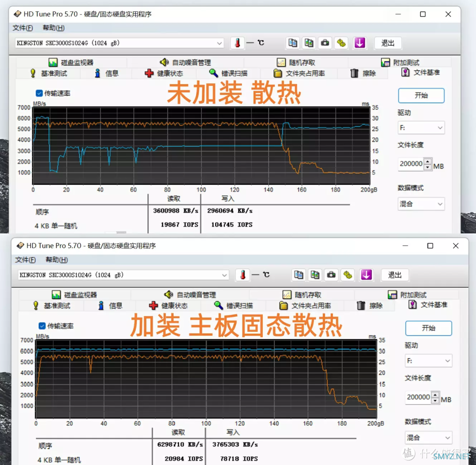Image resolution: width=476 pixels, height=465 pixels.
Task: Open 信息 tab in top window
Action: 106,74
